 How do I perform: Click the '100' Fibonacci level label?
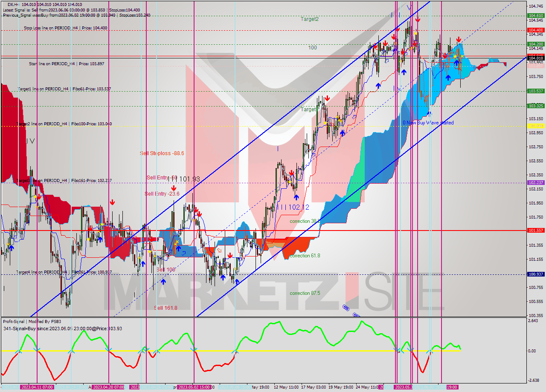click(313, 48)
